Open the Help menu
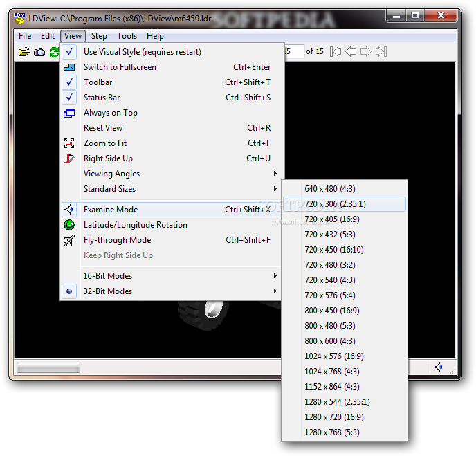This screenshot has width=476, height=456. (x=155, y=36)
